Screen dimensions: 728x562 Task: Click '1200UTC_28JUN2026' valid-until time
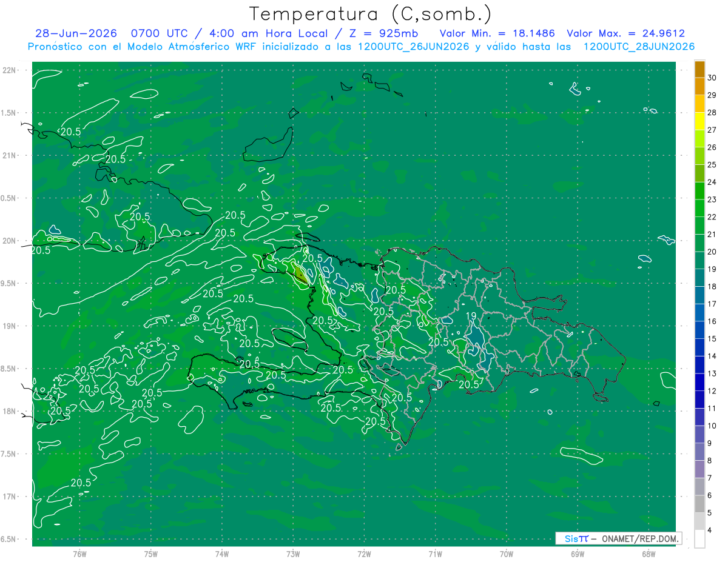coord(639,47)
